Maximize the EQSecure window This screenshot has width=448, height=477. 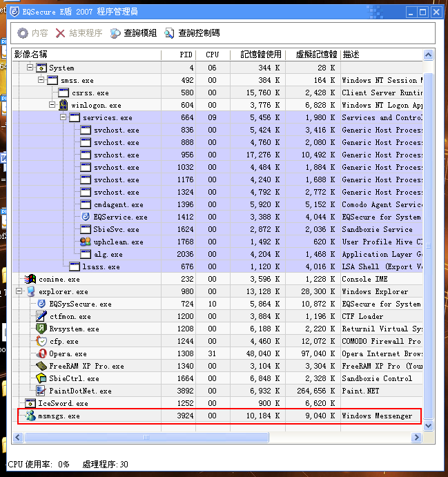click(x=422, y=12)
